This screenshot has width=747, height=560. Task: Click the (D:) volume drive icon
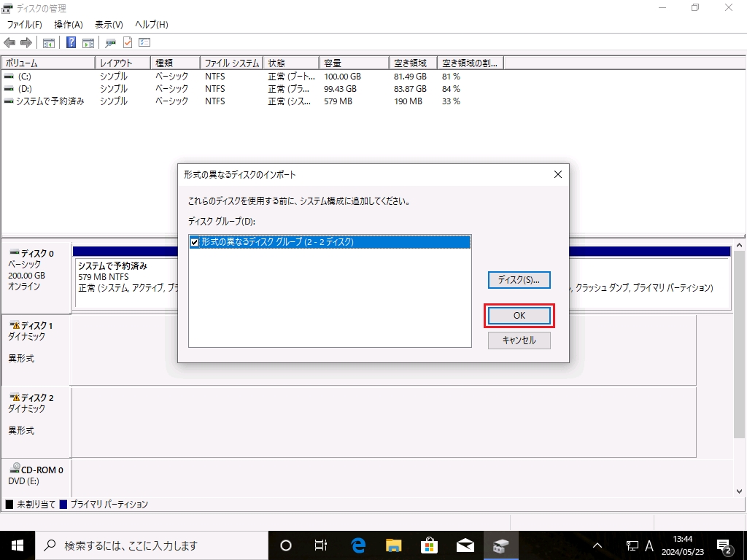tap(9, 88)
